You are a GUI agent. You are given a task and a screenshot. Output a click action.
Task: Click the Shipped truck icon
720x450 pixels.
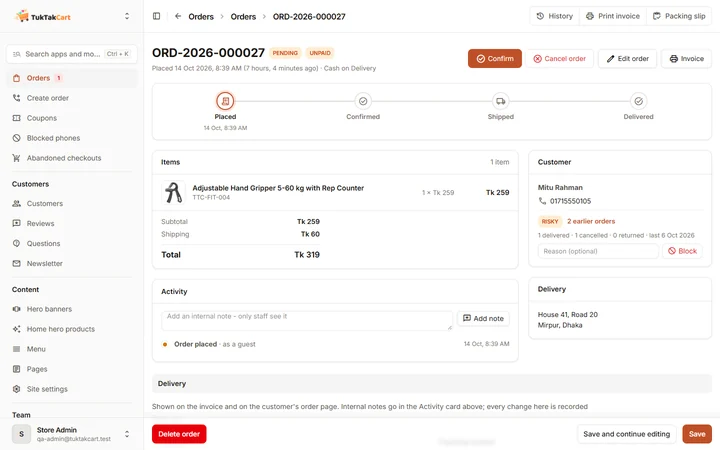(x=501, y=101)
